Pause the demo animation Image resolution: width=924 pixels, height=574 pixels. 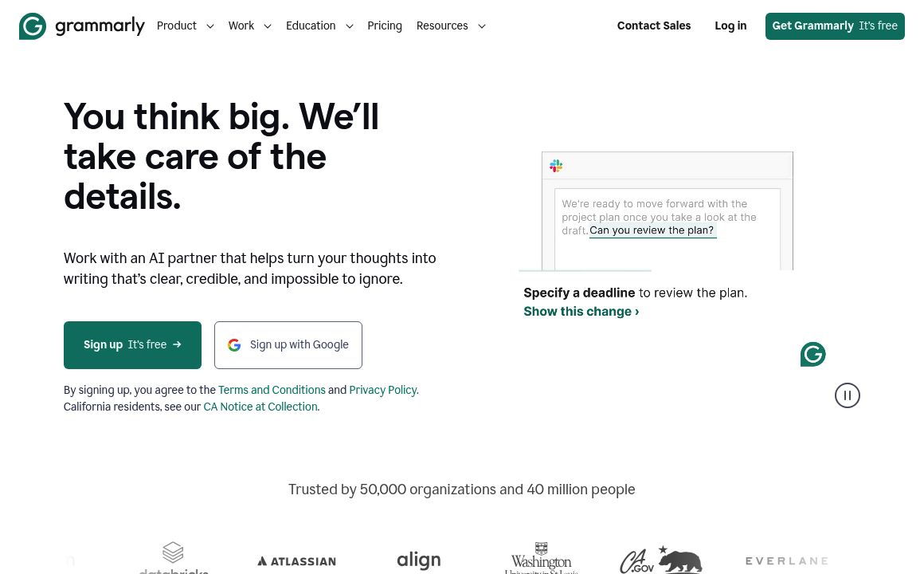click(847, 395)
